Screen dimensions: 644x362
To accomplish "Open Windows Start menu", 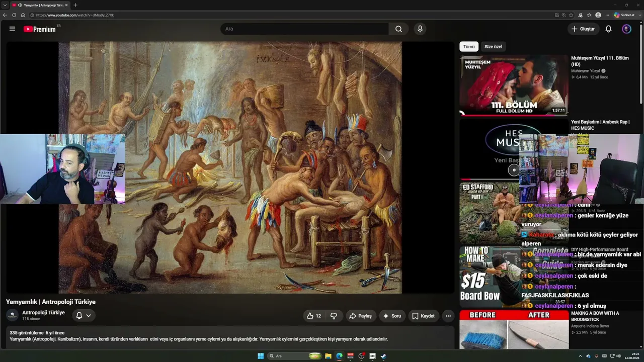I will [261, 356].
